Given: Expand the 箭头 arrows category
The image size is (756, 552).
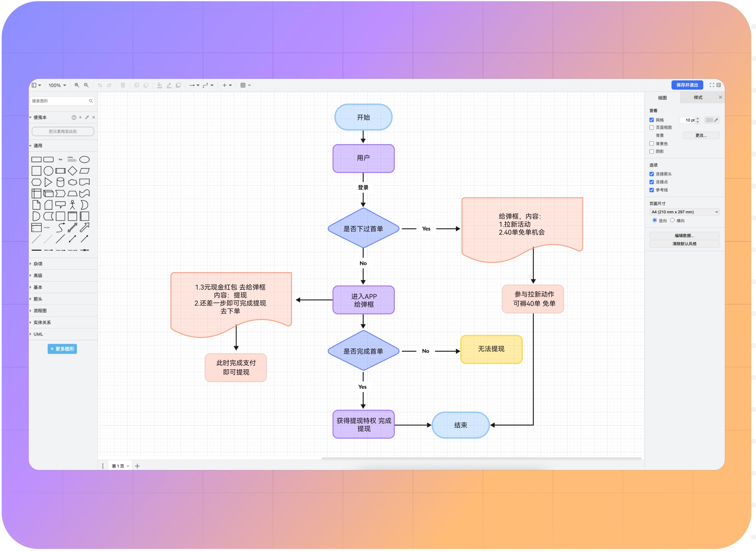Looking at the screenshot, I should coord(63,299).
